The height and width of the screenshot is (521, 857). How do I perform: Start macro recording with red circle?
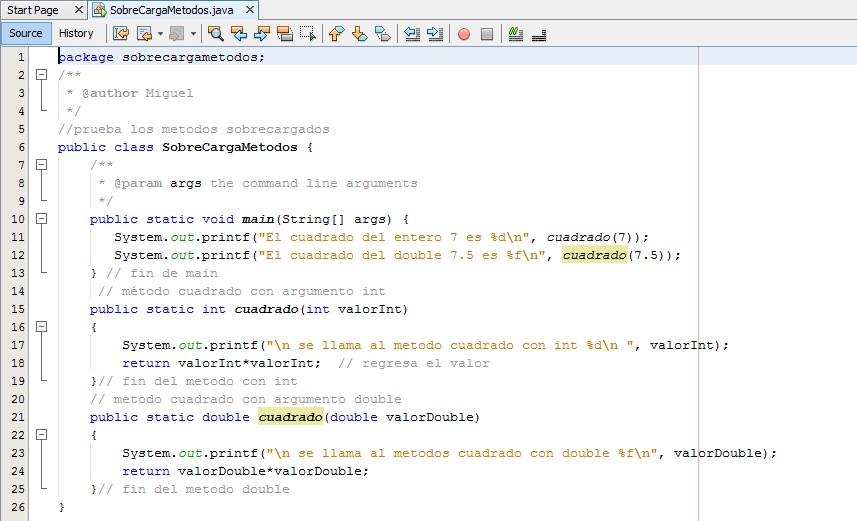coord(464,33)
